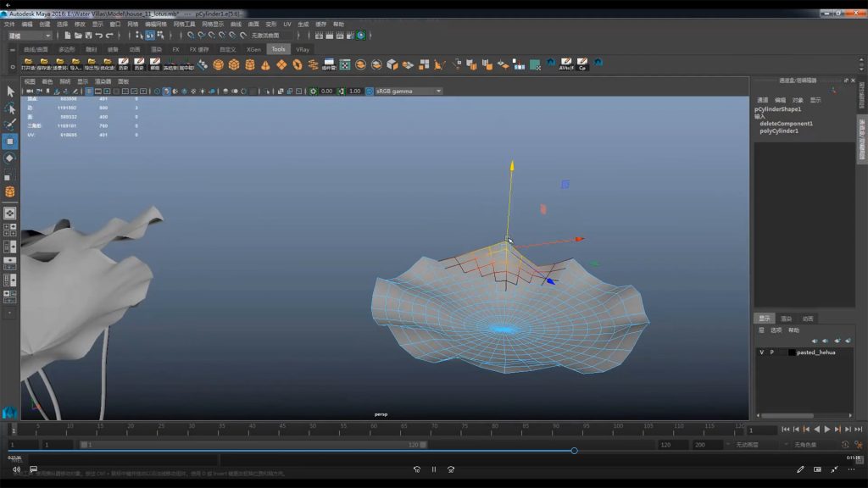Switch to the VRay shelf tab

pyautogui.click(x=303, y=49)
